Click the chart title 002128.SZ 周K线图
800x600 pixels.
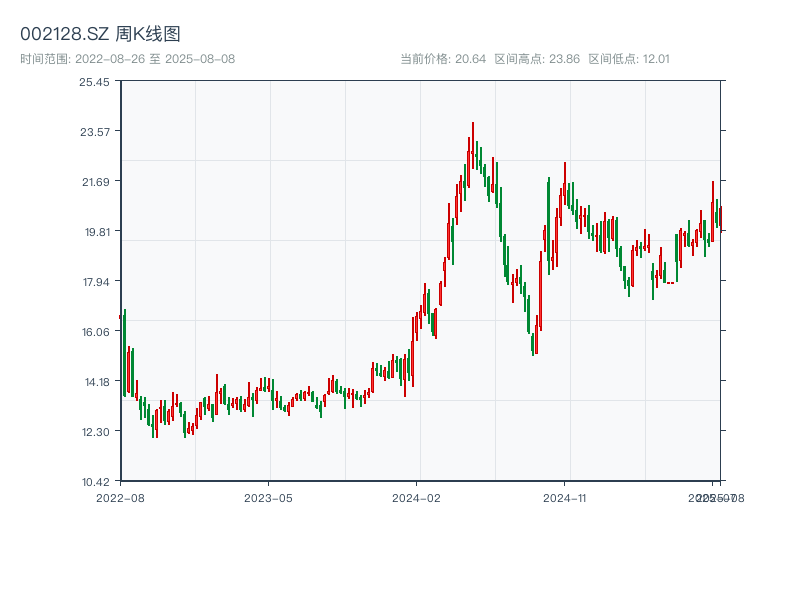[100, 34]
